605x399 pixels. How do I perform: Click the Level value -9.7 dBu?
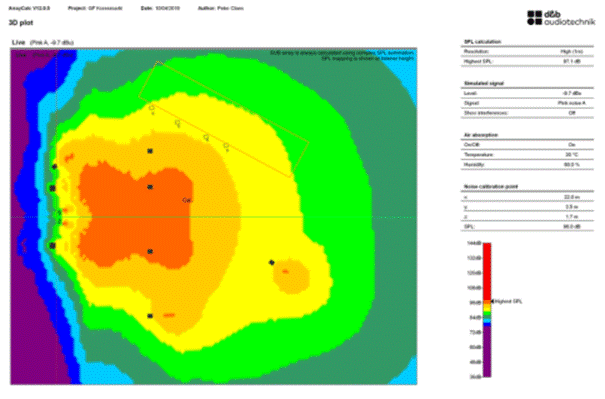pos(572,93)
